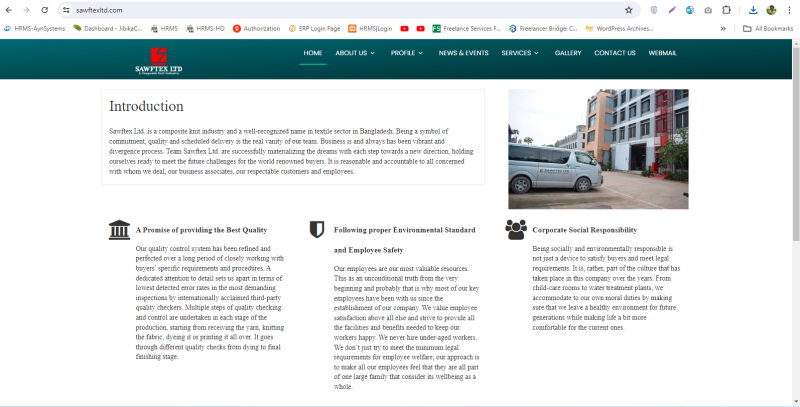Viewport: 800px width, 407px height.
Task: Show browser downloads
Action: pos(753,10)
